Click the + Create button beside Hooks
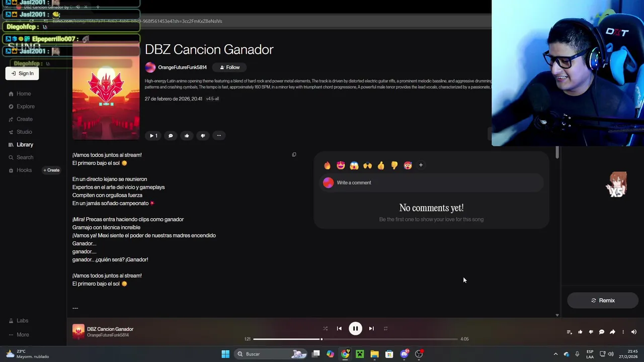The image size is (644, 362). [51, 170]
